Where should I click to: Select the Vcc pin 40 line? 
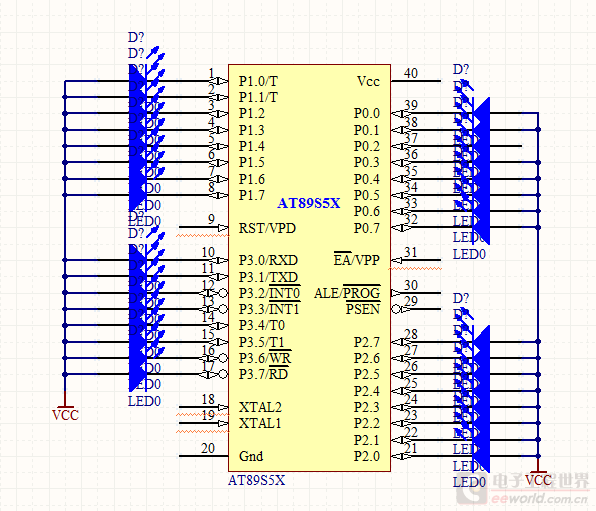point(416,81)
